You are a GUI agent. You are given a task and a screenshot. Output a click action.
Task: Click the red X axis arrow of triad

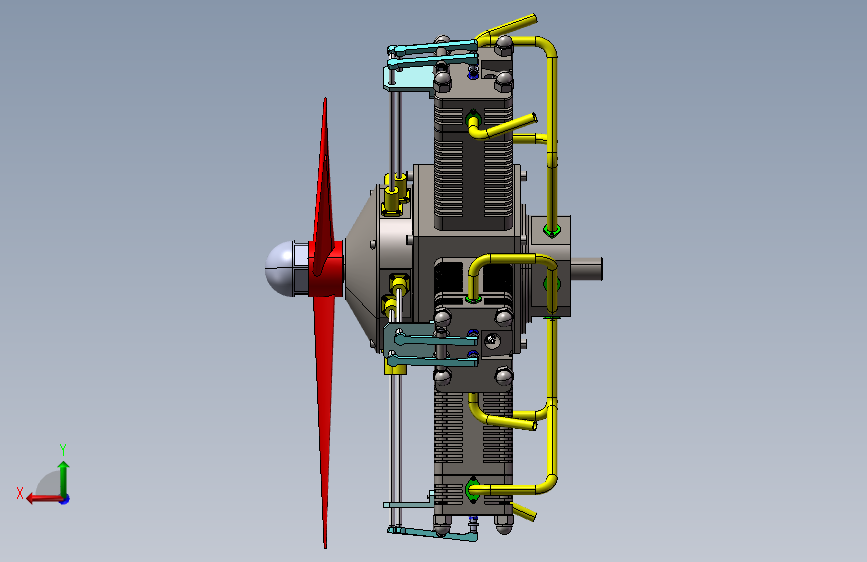click(x=44, y=499)
